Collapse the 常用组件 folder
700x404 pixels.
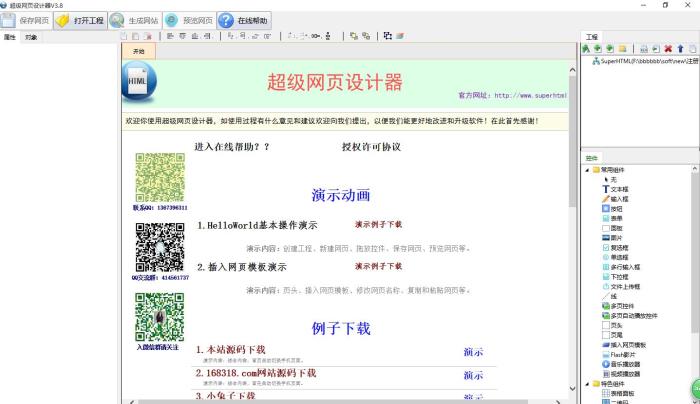[587, 170]
